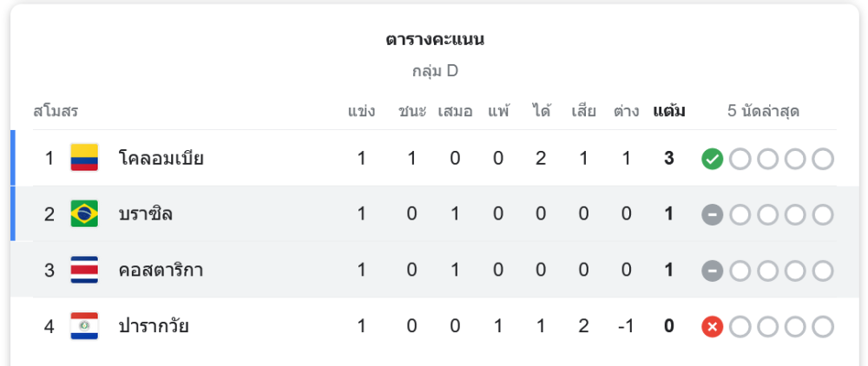Click Paraguay's red loss X icon
The image size is (868, 366).
[x=712, y=327]
